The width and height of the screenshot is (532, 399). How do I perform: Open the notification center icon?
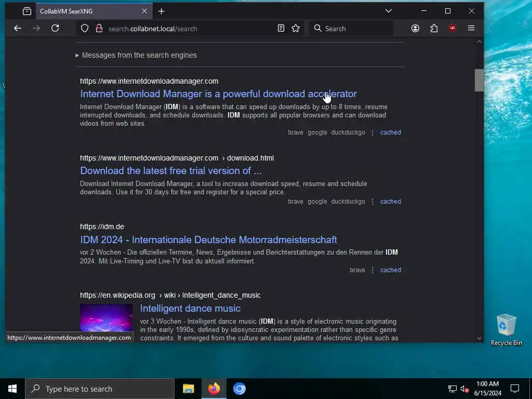pyautogui.click(x=515, y=389)
